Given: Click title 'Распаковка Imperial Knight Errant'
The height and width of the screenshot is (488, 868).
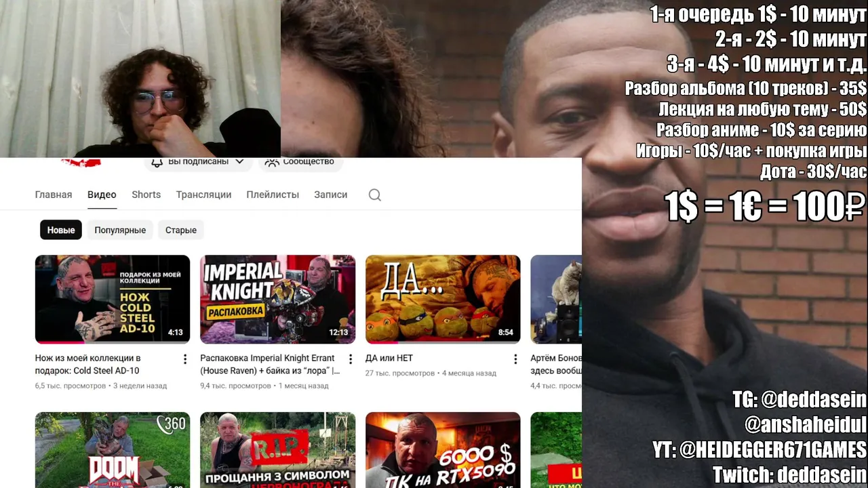Looking at the screenshot, I should pyautogui.click(x=270, y=364).
